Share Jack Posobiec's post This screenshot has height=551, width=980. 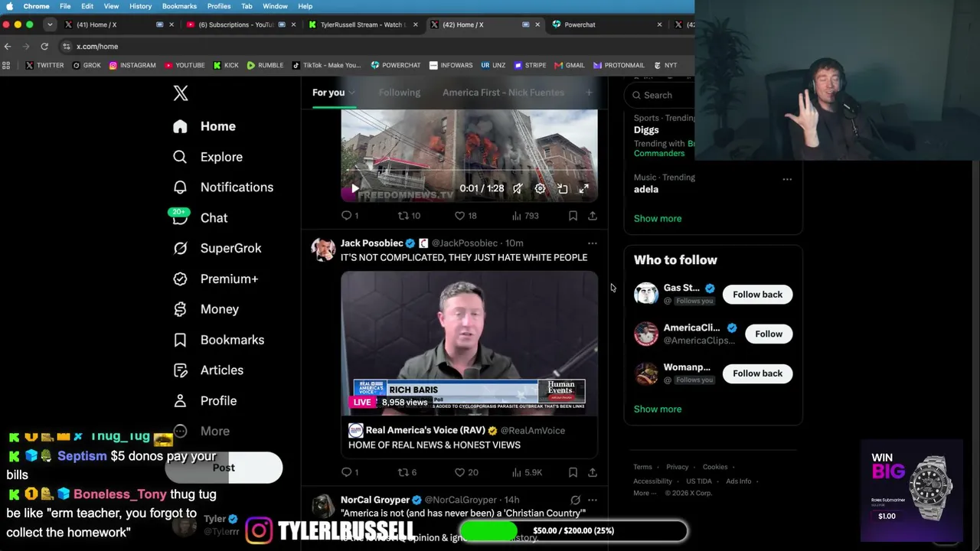coord(593,472)
